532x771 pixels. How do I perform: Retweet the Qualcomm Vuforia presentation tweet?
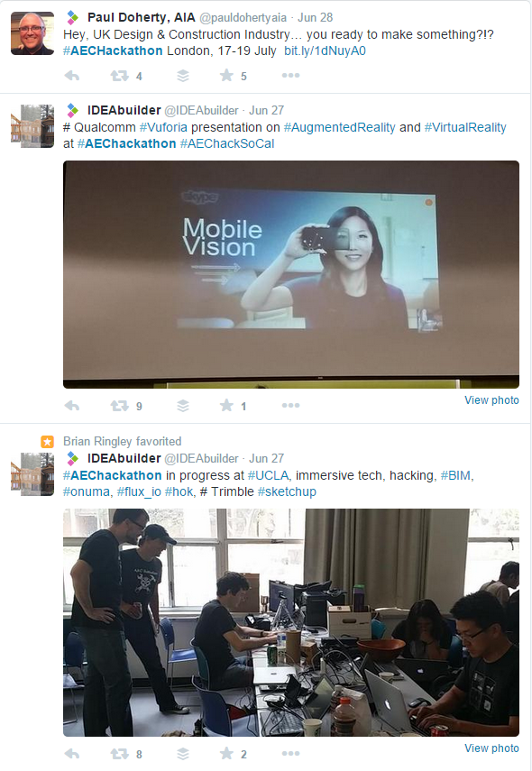[x=120, y=406]
